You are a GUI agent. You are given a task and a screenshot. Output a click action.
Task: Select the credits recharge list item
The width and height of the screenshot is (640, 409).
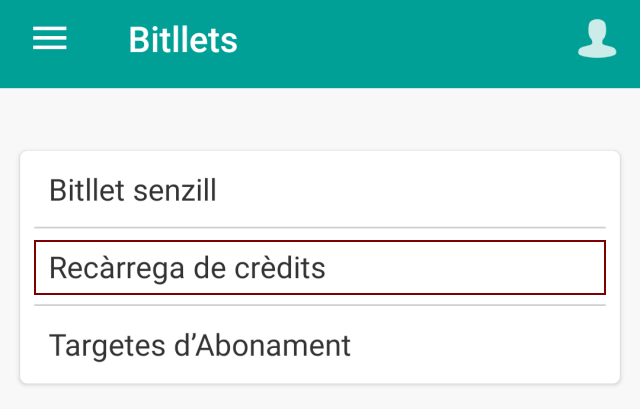point(319,268)
